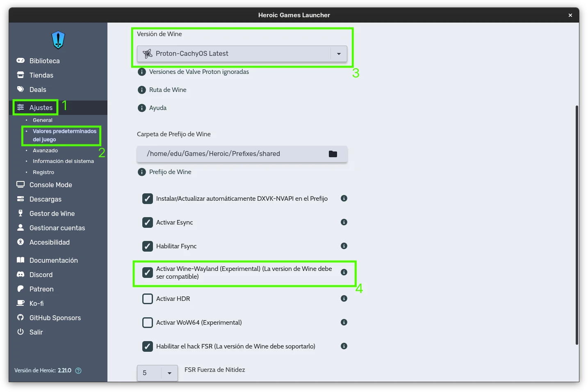Click the vertical scrollbar
The height and width of the screenshot is (392, 588).
577,225
